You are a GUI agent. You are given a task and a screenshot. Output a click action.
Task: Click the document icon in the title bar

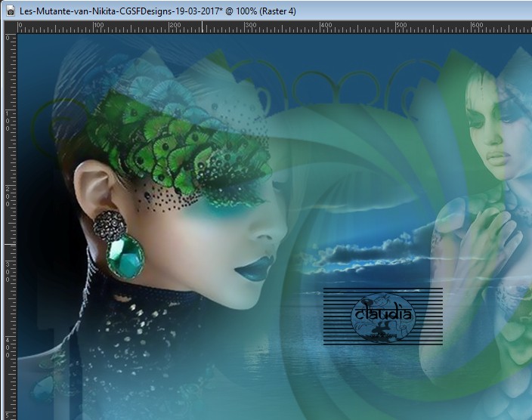click(x=10, y=11)
